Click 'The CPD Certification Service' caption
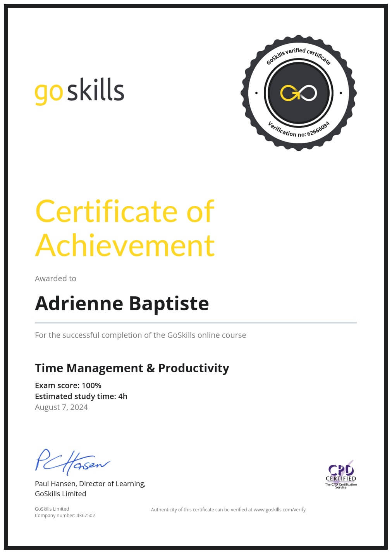Viewport: 392px width, 554px height. pyautogui.click(x=341, y=486)
